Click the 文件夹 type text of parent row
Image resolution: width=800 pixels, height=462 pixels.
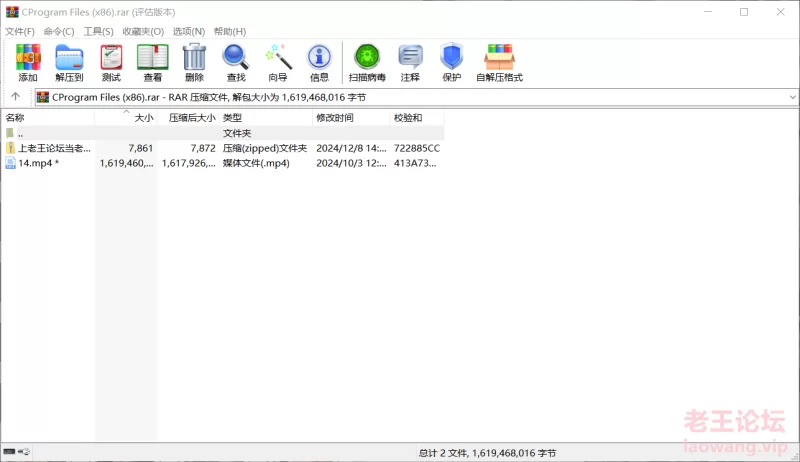(x=237, y=133)
